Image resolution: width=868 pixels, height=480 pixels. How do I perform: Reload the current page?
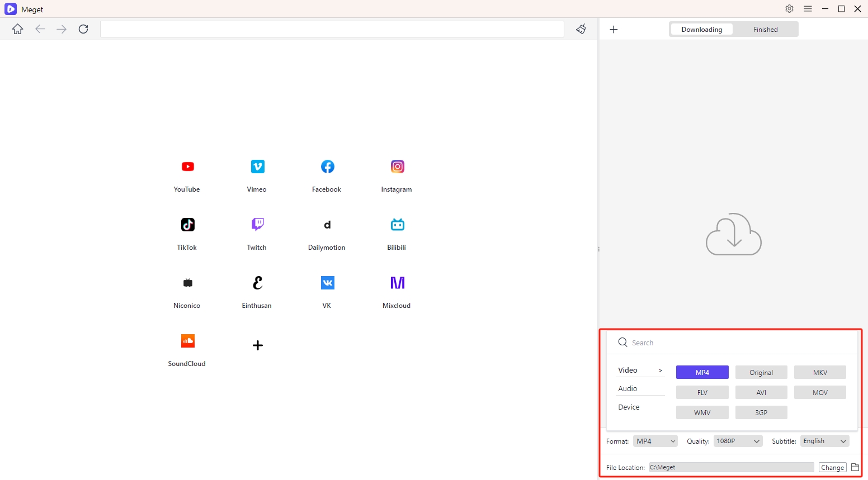(83, 29)
